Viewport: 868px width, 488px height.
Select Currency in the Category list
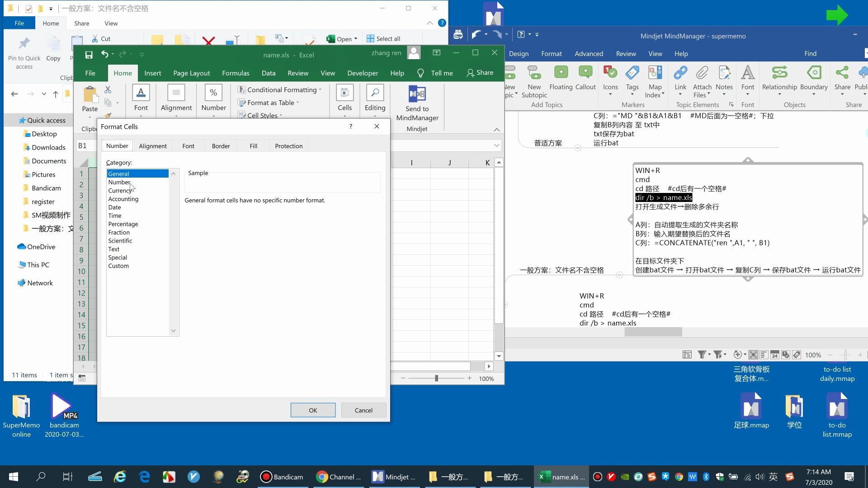coord(120,191)
